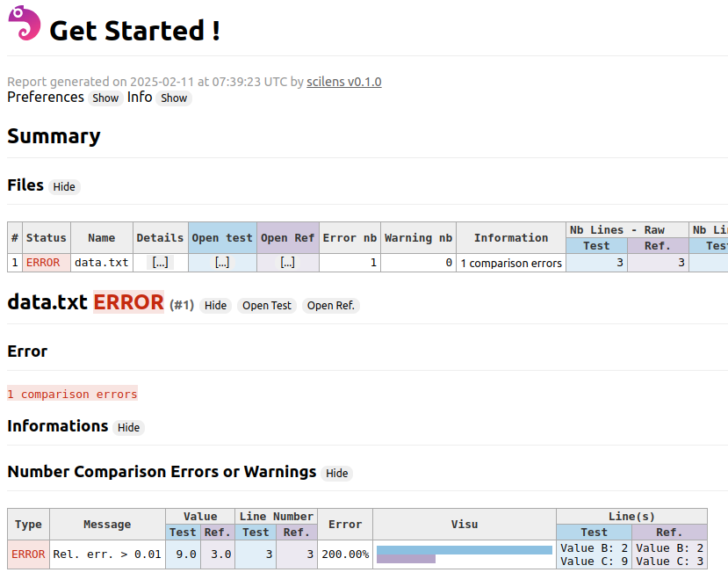Viewport: 728px width, 587px height.
Task: Expand the Details cell for data.txt
Action: 160,262
